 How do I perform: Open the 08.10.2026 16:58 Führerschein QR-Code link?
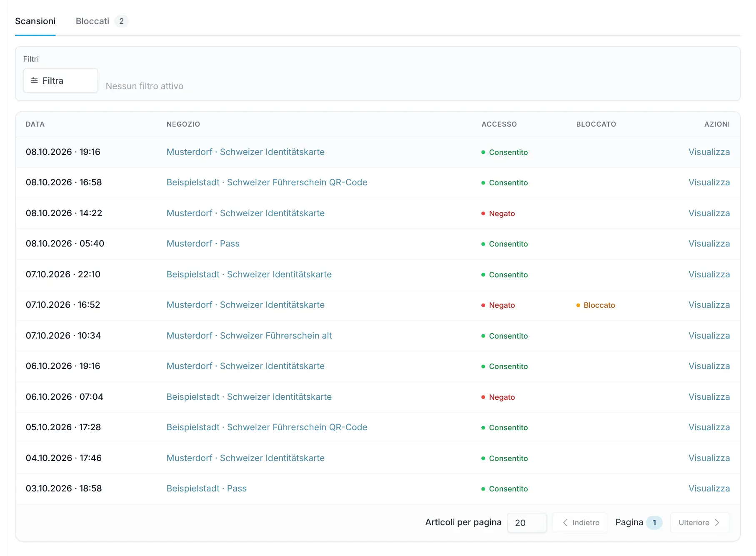pos(267,182)
